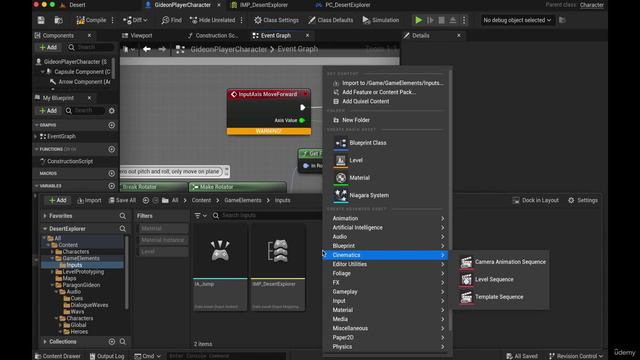Switch to the GideonPlayerCharacter tab
The image size is (640, 360).
pyautogui.click(x=182, y=5)
